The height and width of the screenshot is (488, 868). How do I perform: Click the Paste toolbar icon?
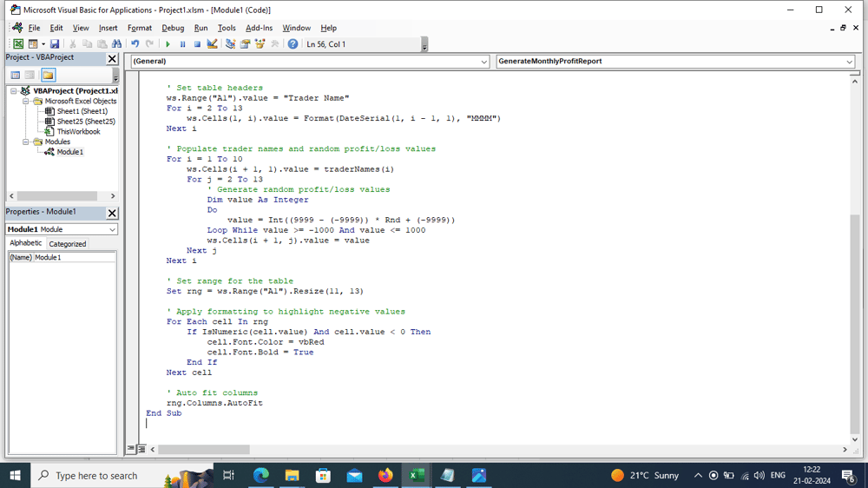coord(102,43)
